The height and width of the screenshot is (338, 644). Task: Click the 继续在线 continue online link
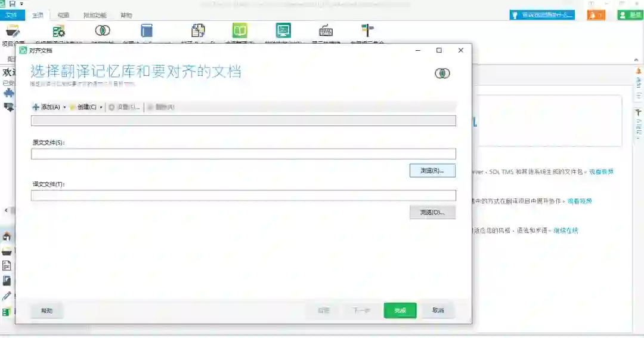coord(565,231)
